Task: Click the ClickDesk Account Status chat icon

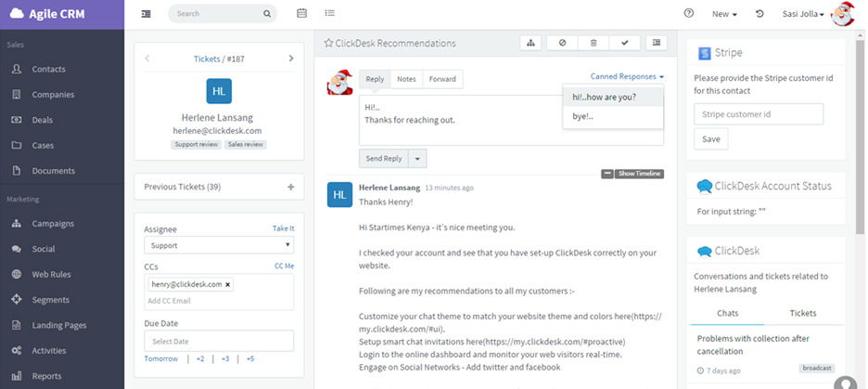Action: [x=704, y=187]
